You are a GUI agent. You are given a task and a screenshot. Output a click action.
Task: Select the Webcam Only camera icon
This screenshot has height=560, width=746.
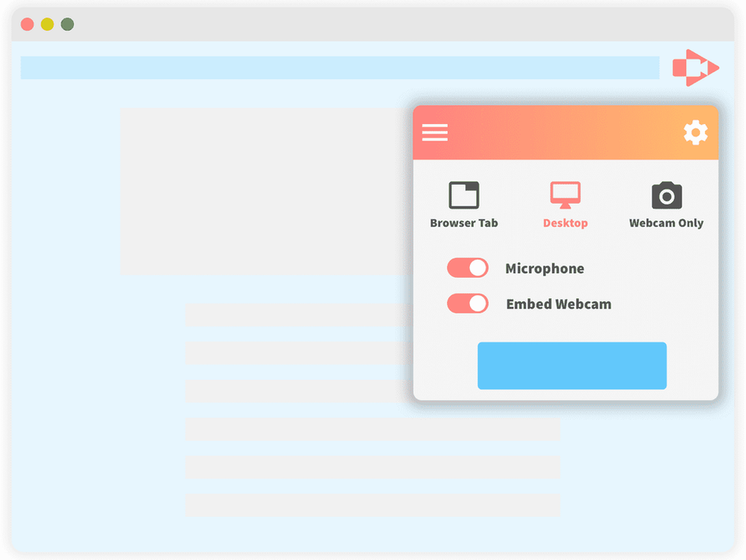point(666,195)
